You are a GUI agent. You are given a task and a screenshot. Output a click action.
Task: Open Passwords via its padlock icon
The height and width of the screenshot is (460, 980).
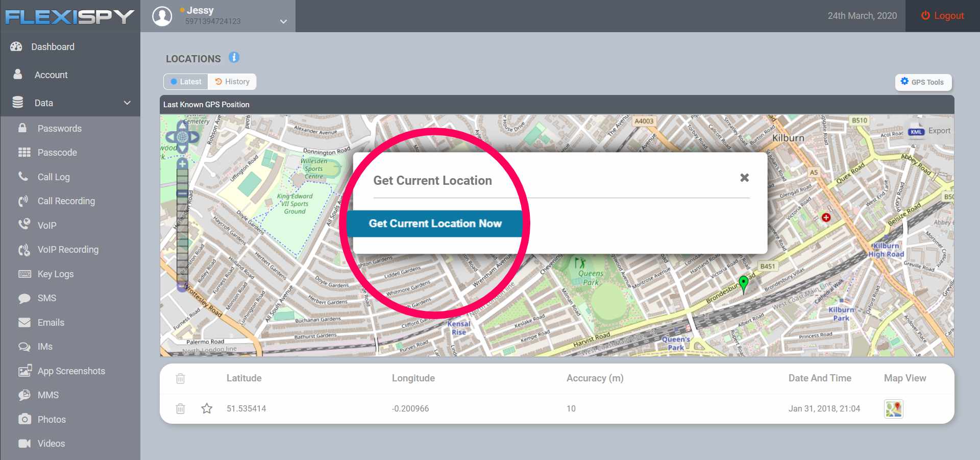pos(22,128)
